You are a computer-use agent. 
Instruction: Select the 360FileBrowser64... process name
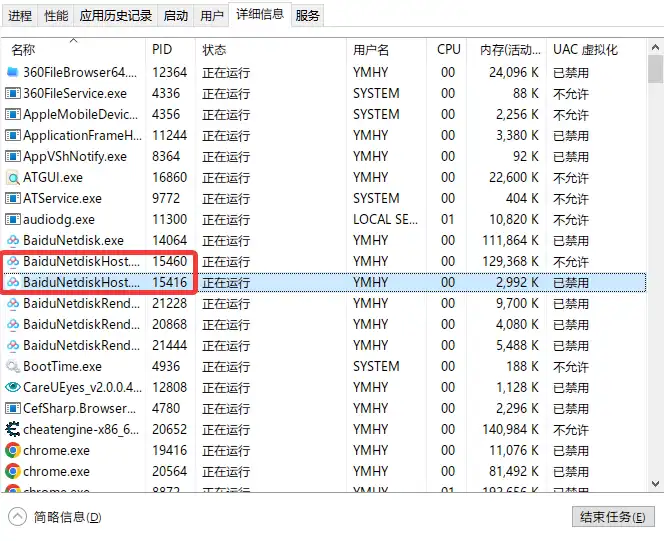click(x=80, y=72)
